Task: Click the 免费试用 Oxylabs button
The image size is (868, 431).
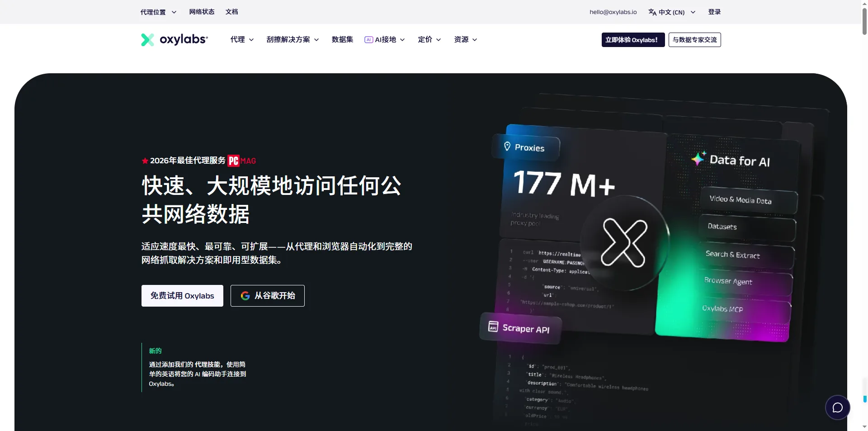Action: [x=182, y=296]
